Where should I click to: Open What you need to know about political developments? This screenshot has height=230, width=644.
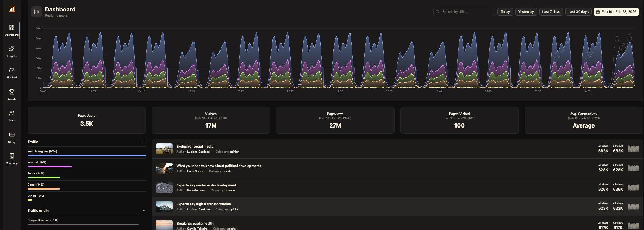[x=219, y=166]
